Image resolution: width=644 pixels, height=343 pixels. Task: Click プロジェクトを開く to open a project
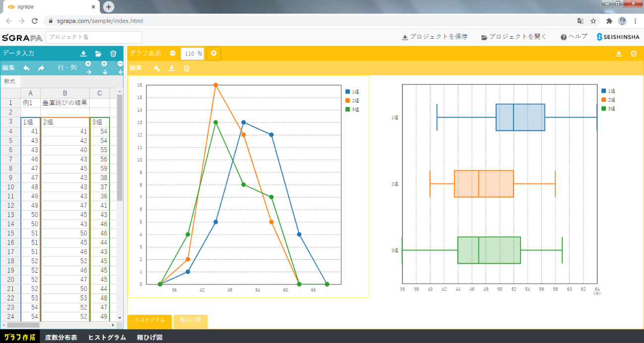tap(514, 37)
